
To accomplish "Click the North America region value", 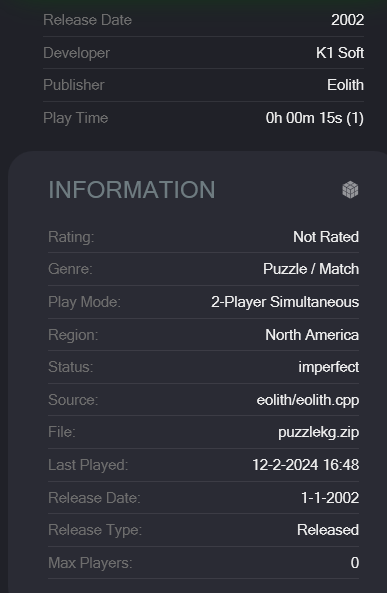I will click(x=312, y=335).
